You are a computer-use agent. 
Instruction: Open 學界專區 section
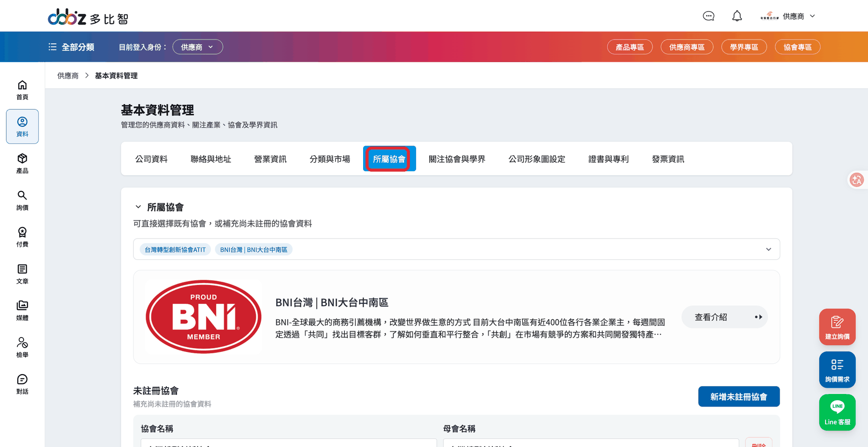744,47
